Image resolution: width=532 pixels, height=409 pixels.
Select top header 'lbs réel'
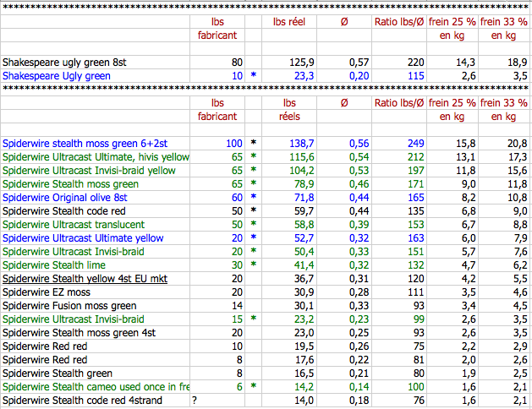pyautogui.click(x=289, y=22)
